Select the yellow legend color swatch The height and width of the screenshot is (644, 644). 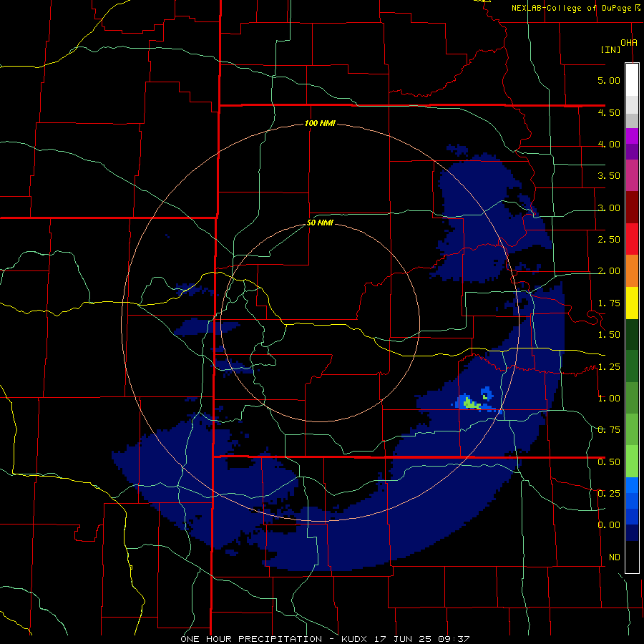point(632,303)
